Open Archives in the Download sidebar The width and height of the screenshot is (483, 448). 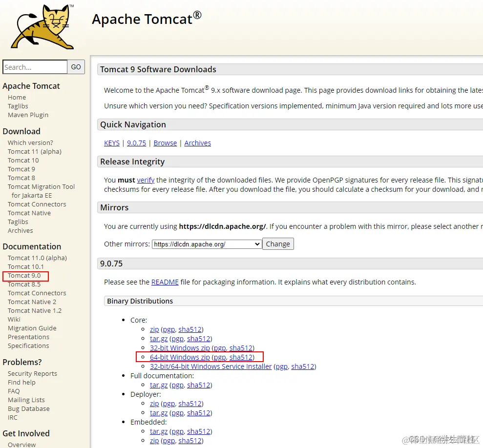coord(21,230)
